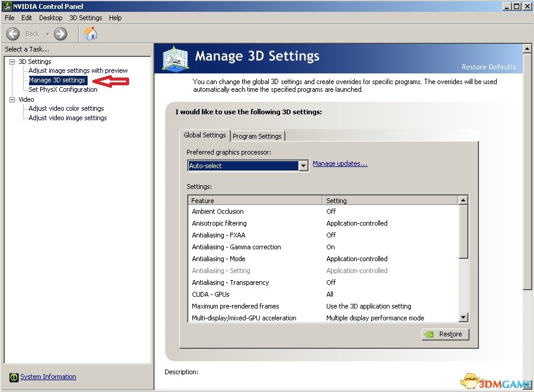Click the Feature column header
Screen dimensions: 534x392
click(x=255, y=201)
